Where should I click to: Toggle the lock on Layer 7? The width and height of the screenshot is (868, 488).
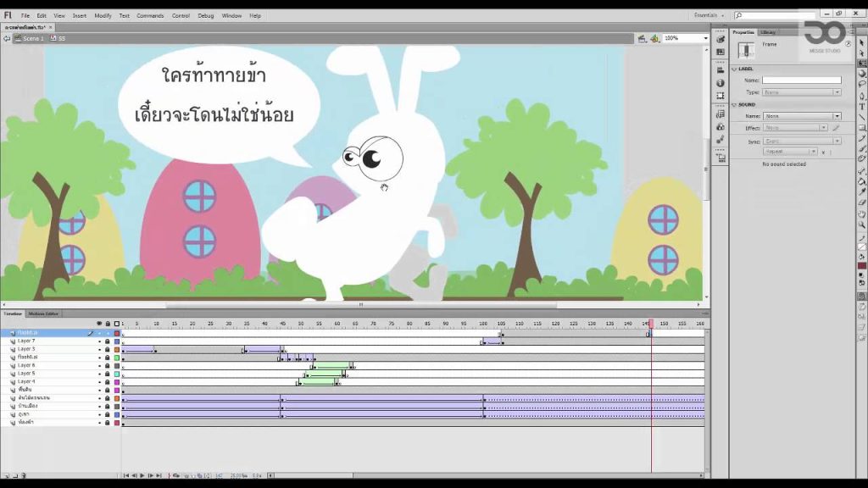click(x=108, y=341)
